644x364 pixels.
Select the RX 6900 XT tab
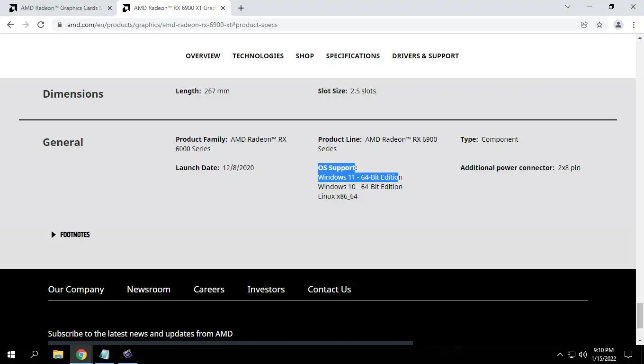[174, 8]
